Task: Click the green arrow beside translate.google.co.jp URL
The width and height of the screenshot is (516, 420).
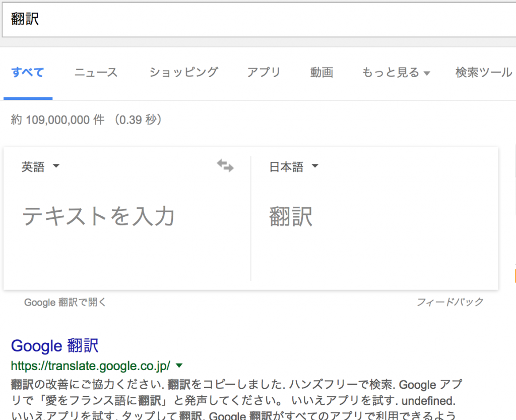Action: [x=179, y=365]
